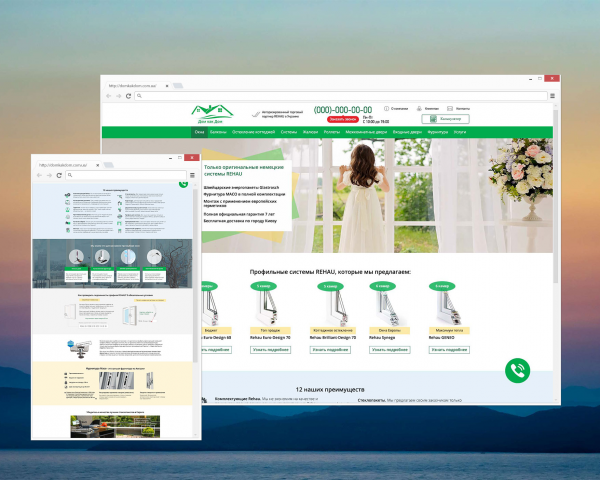
Task: Click the garden photo thumbnail in small window
Action: [x=115, y=426]
